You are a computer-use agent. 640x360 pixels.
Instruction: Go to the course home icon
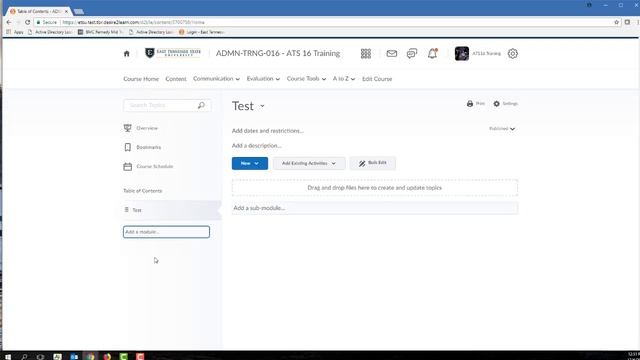127,53
